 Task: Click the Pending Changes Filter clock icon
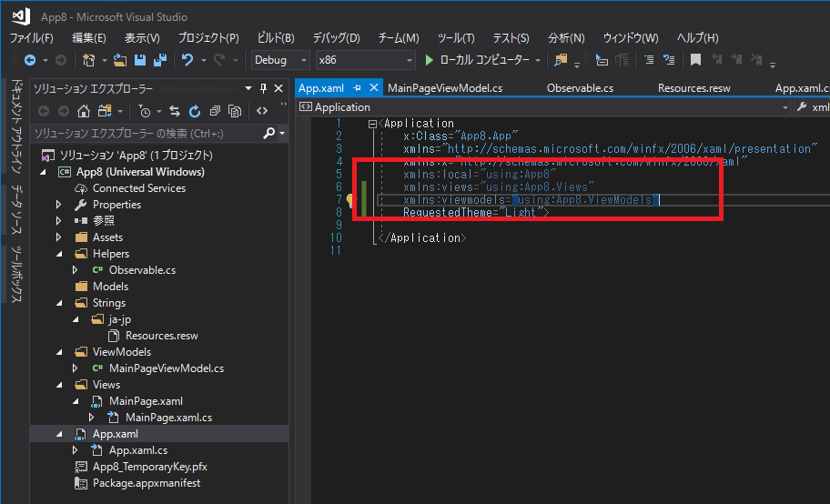144,111
